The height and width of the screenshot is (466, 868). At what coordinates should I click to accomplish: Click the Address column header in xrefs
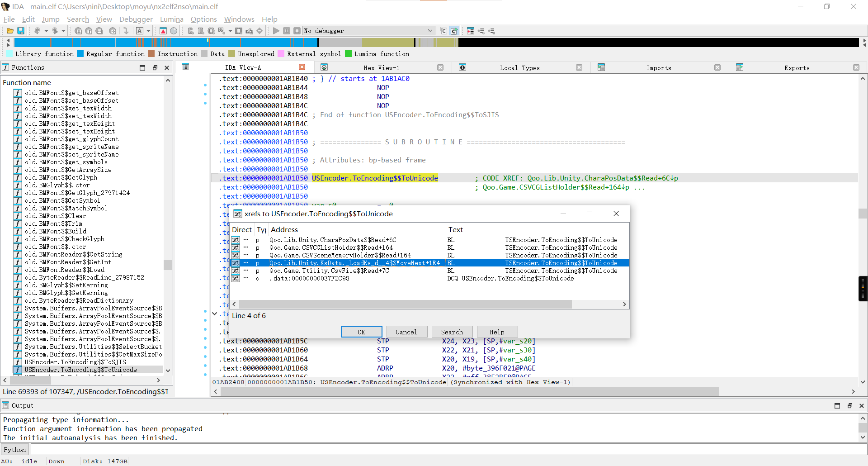pyautogui.click(x=357, y=229)
